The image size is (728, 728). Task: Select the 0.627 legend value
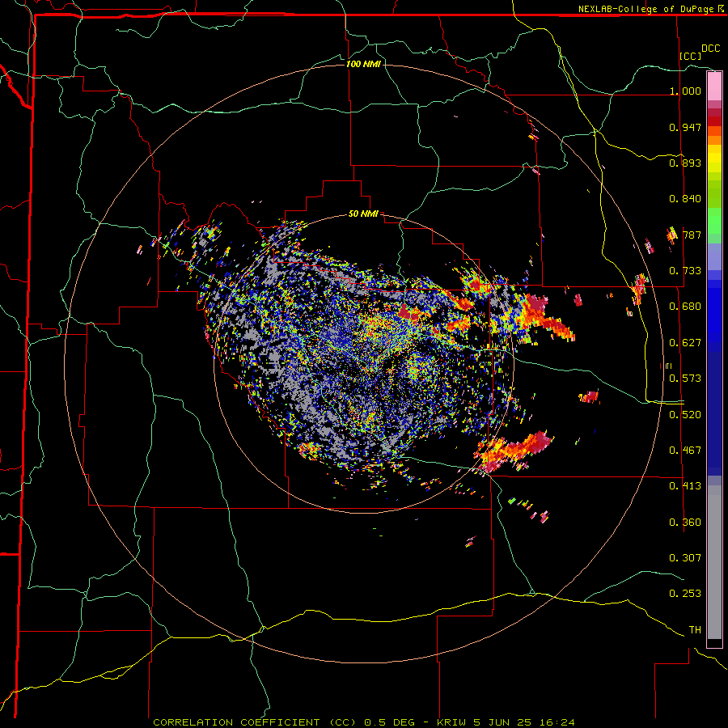pos(685,343)
